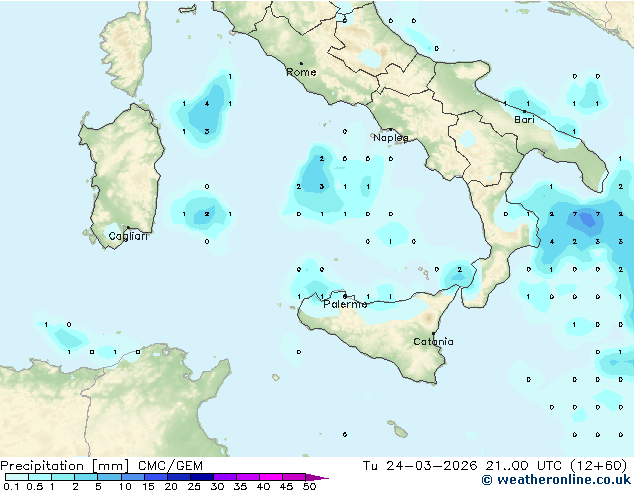Click the Palermo city label
634x490 pixels.
coord(345,304)
